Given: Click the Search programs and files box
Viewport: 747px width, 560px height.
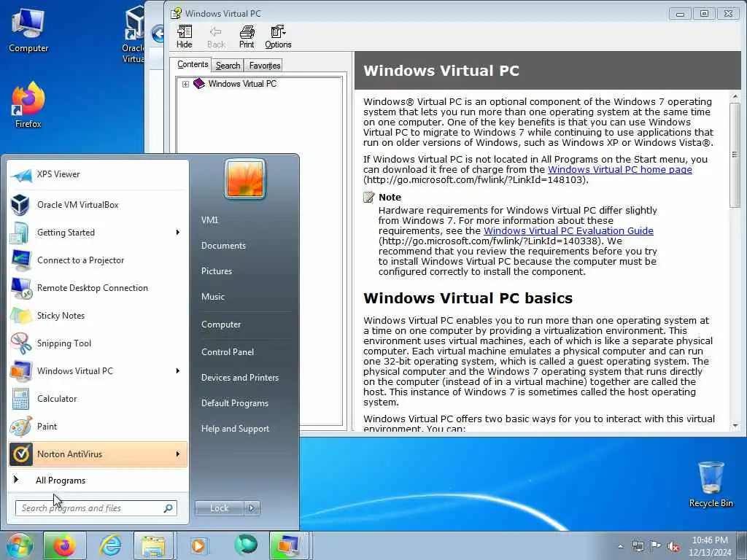Looking at the screenshot, I should [96, 508].
